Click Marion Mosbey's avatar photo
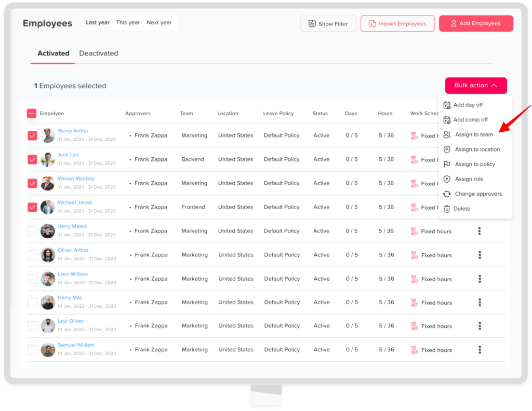This screenshot has width=532, height=411. (48, 183)
